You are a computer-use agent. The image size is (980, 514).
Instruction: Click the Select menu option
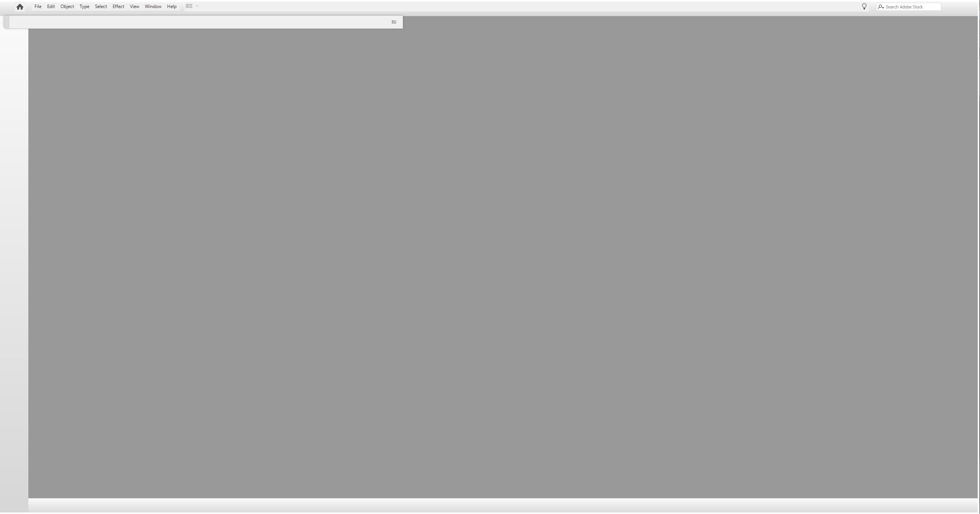(x=100, y=7)
